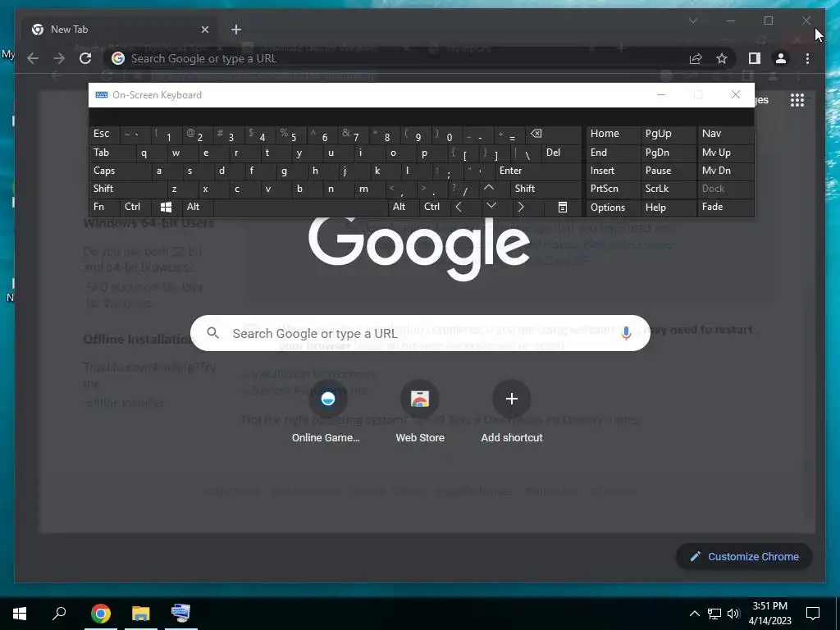This screenshot has width=840, height=630.
Task: Select the New Tab tab
Action: pyautogui.click(x=121, y=30)
